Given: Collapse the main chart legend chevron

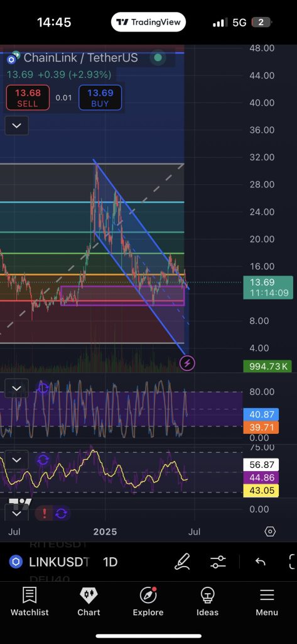Looking at the screenshot, I should [x=16, y=126].
